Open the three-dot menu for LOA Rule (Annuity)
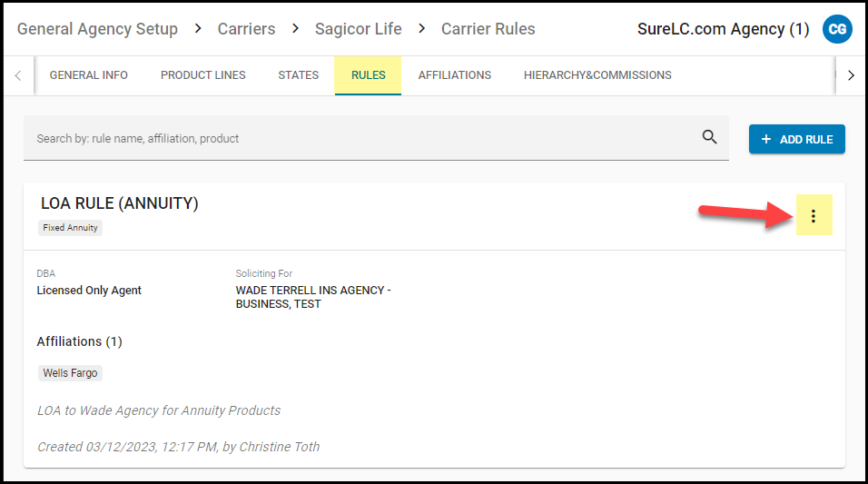The width and height of the screenshot is (868, 484). click(814, 215)
